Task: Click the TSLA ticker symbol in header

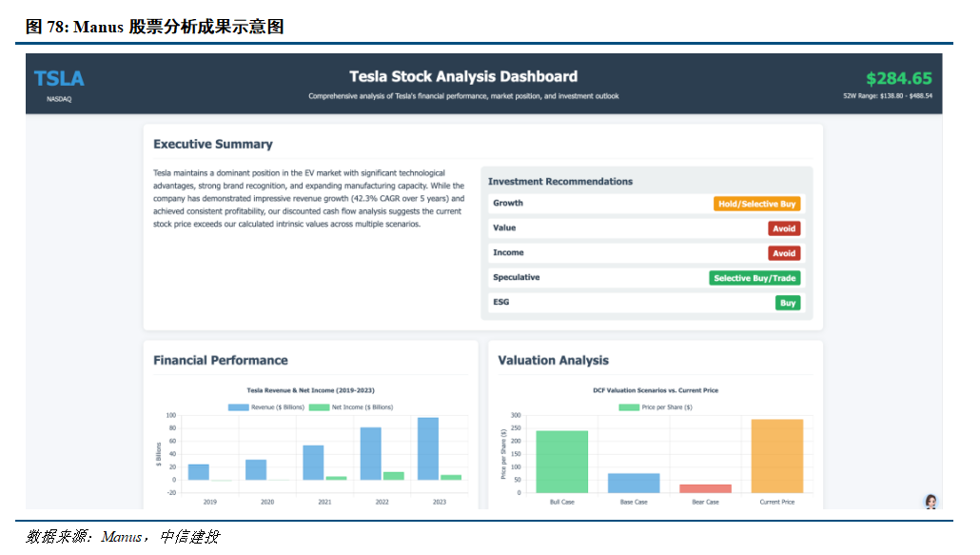Action: click(x=59, y=79)
